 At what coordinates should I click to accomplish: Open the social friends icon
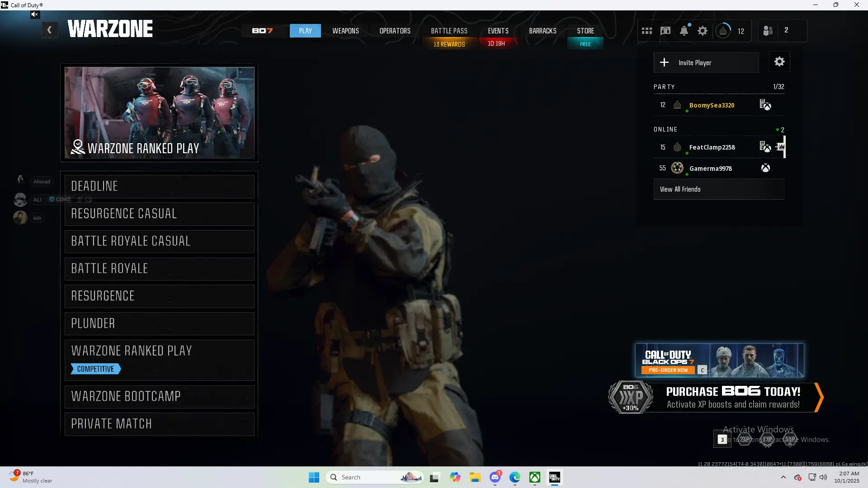coord(768,31)
